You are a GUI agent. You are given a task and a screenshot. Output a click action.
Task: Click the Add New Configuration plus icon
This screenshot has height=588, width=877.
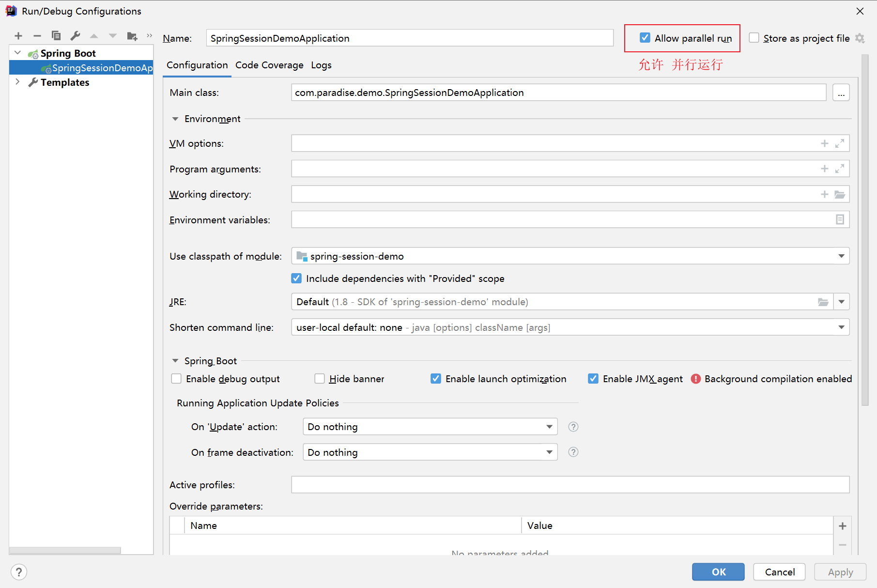pyautogui.click(x=18, y=36)
